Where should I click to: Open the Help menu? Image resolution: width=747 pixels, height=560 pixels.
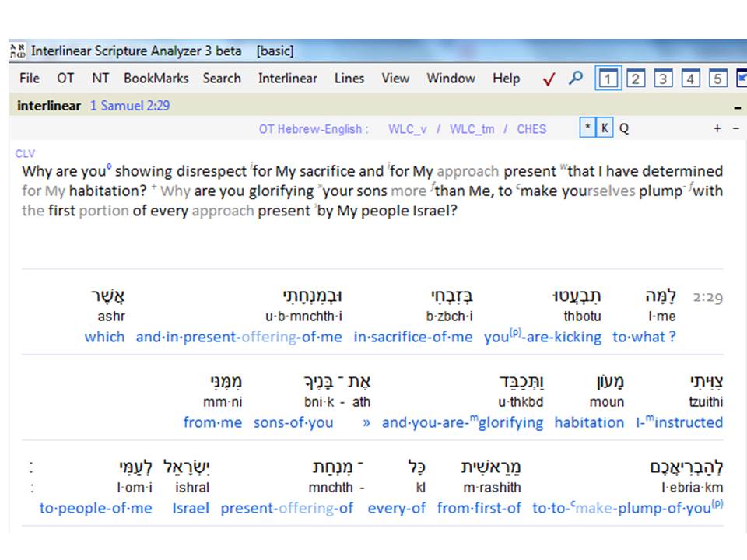(506, 78)
